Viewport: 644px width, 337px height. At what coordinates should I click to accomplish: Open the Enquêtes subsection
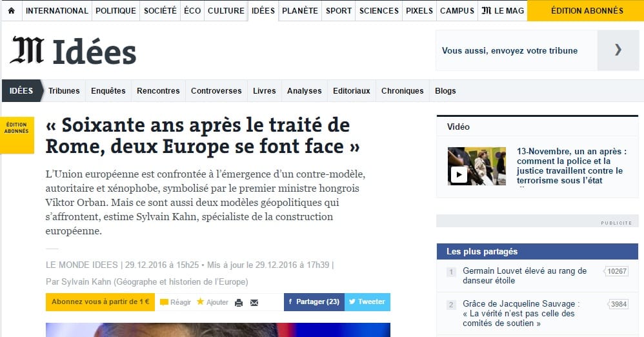click(108, 91)
